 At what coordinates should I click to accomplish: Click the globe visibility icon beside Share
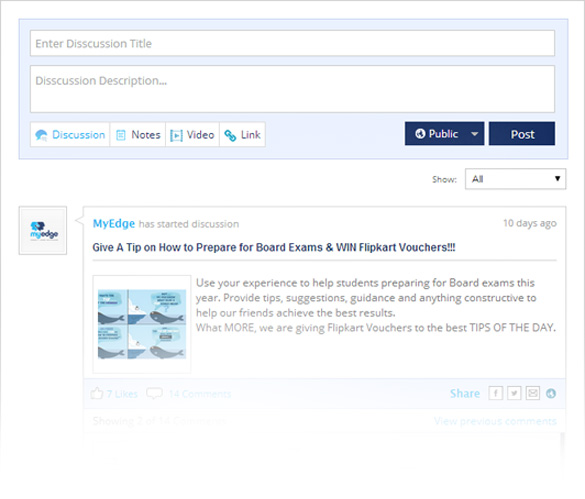coord(551,393)
